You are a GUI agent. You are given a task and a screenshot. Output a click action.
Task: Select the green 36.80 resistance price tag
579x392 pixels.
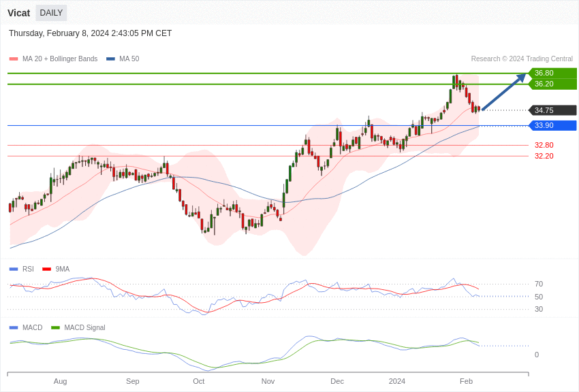pyautogui.click(x=552, y=73)
